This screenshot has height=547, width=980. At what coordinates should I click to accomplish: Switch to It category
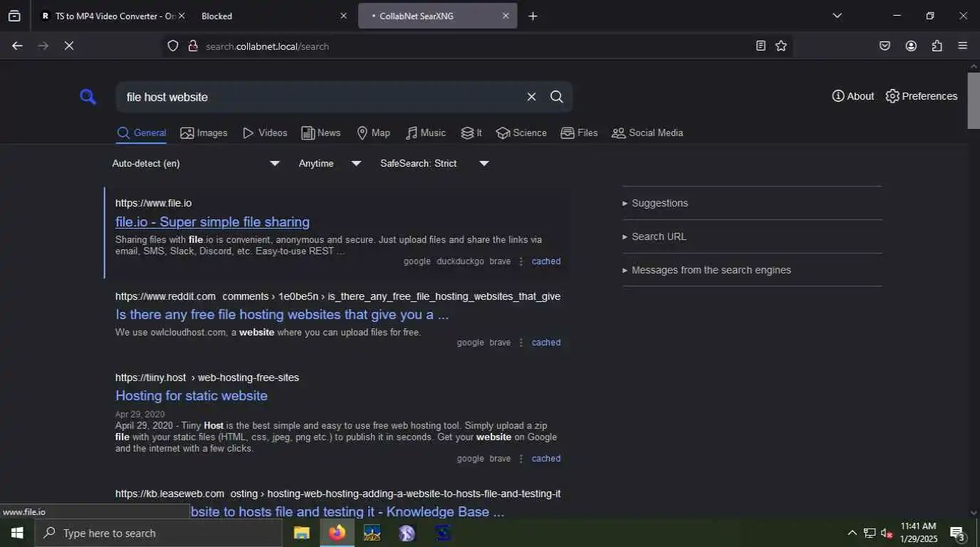tap(471, 133)
